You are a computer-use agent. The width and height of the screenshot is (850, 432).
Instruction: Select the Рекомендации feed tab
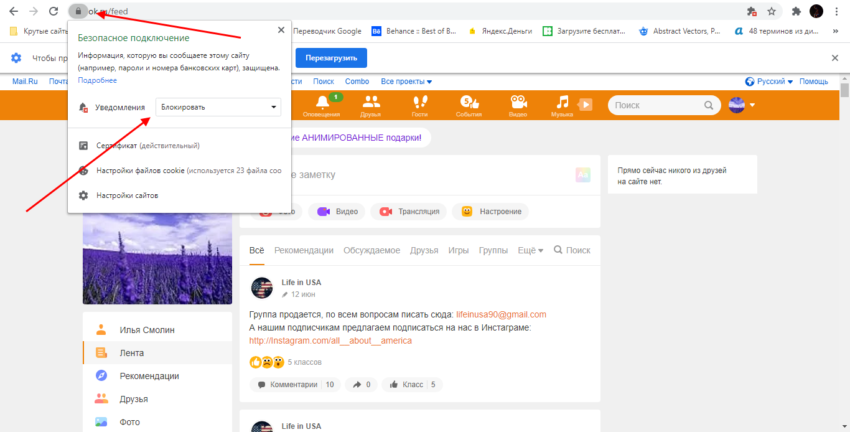pyautogui.click(x=304, y=250)
